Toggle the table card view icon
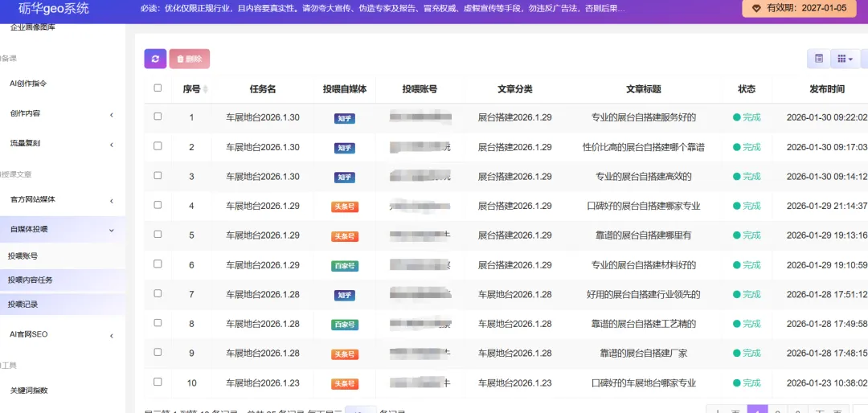This screenshot has width=868, height=413. click(818, 58)
